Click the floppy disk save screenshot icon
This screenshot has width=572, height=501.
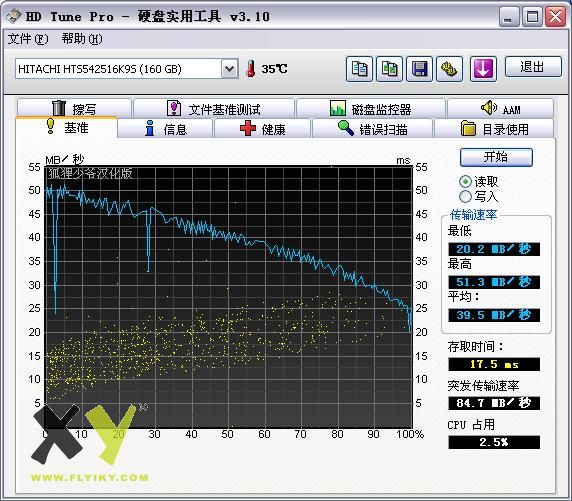pyautogui.click(x=420, y=69)
